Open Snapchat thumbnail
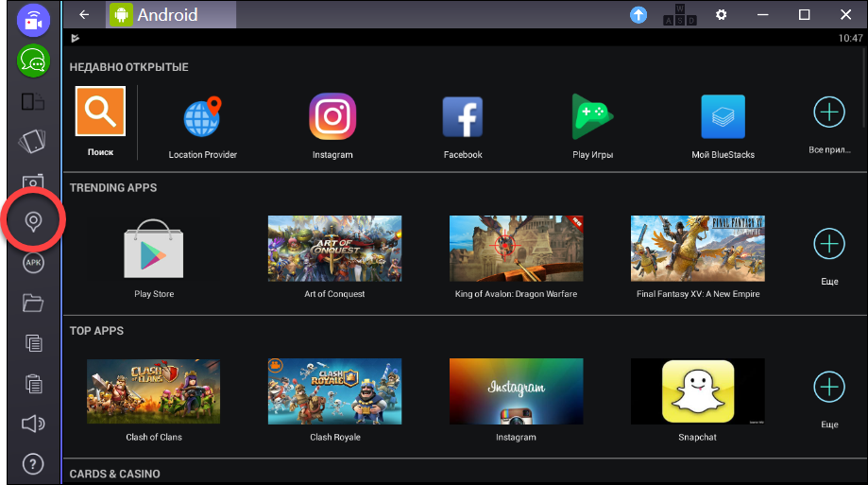This screenshot has height=485, width=868. 697,391
